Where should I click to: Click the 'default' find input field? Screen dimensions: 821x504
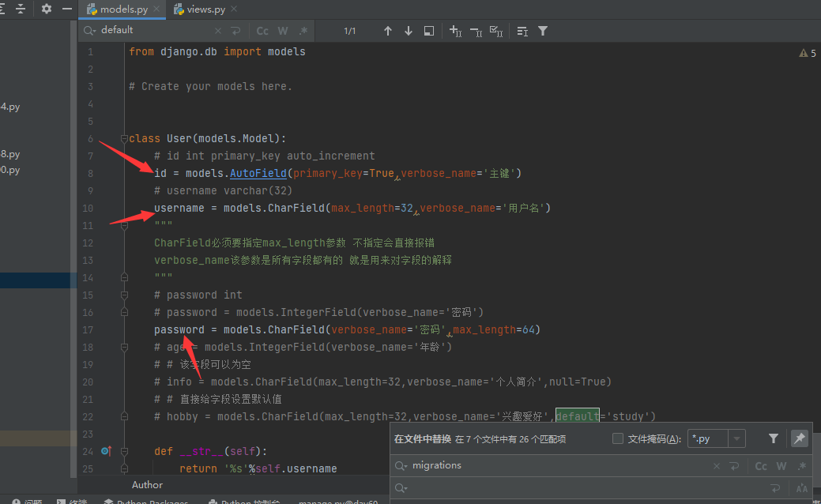click(156, 30)
